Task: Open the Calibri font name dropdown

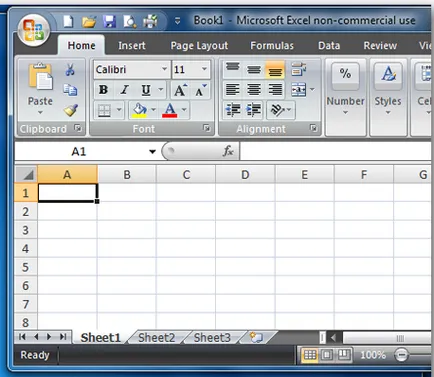Action: [164, 69]
